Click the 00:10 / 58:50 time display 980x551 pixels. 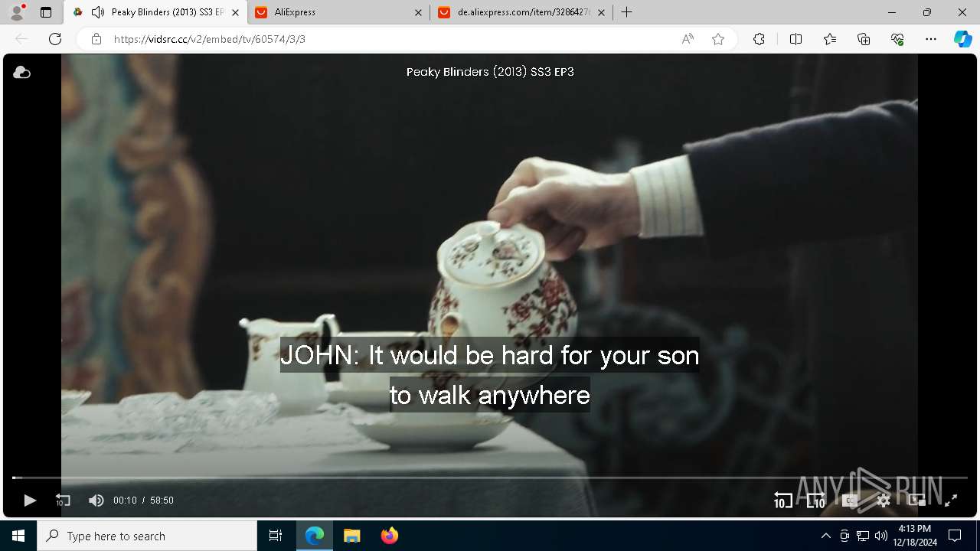click(143, 500)
